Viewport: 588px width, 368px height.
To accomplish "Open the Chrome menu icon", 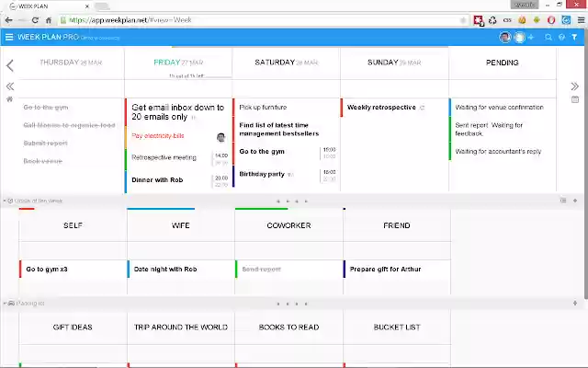I will tap(581, 20).
